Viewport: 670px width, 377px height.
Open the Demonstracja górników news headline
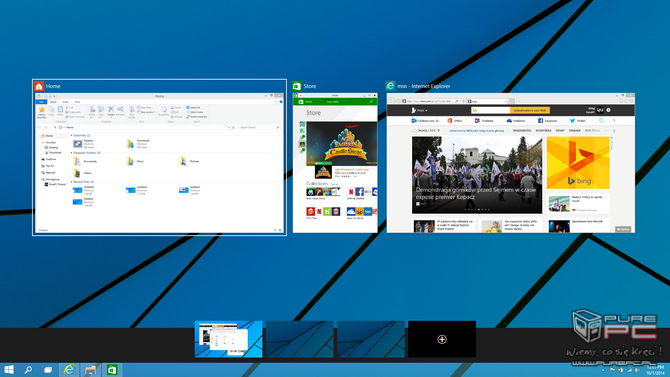coord(476,194)
